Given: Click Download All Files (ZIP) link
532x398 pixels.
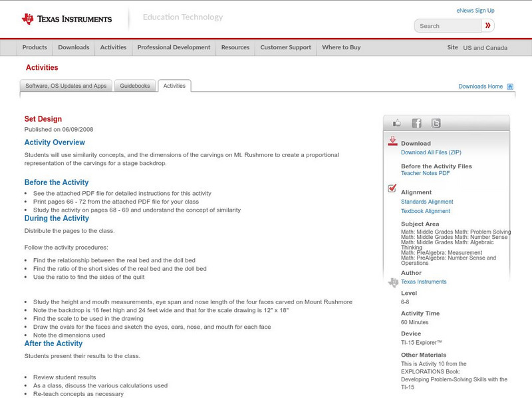Looking at the screenshot, I should click(x=431, y=152).
